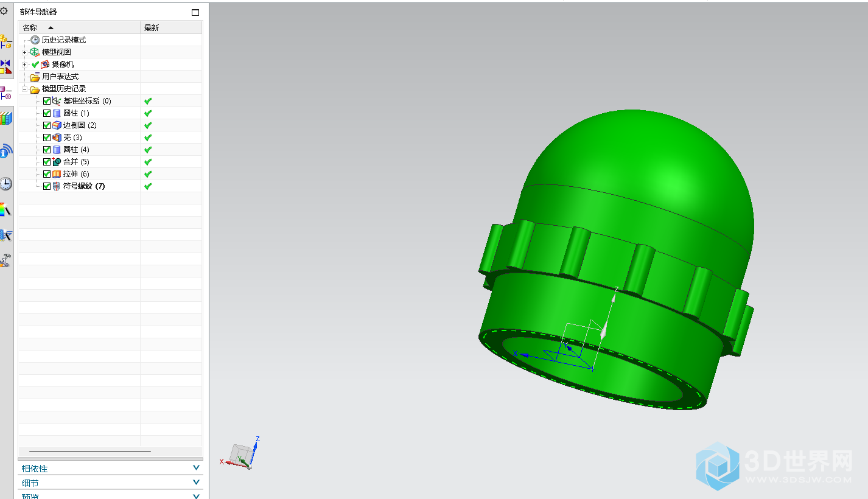Expand the 相依性 panel chevron

point(196,468)
